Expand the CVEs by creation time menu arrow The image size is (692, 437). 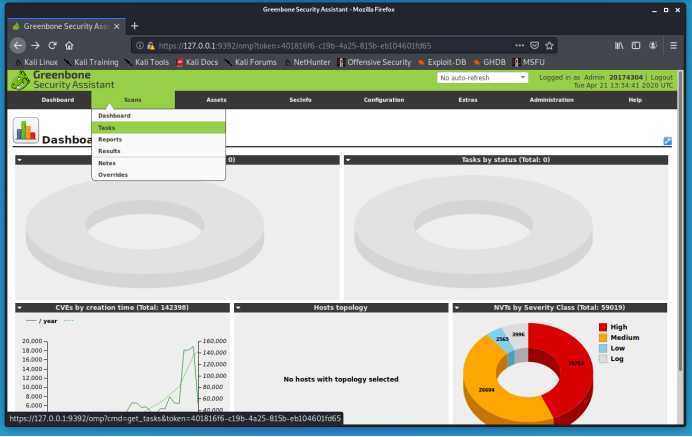click(x=20, y=308)
